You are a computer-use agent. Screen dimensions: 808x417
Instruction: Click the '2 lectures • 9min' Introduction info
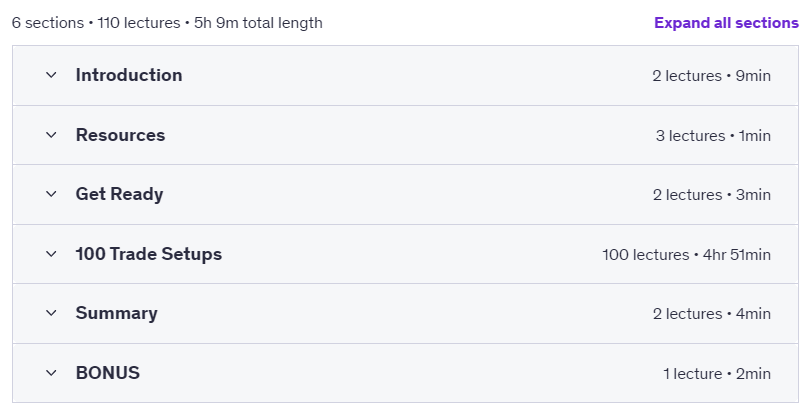pos(712,76)
